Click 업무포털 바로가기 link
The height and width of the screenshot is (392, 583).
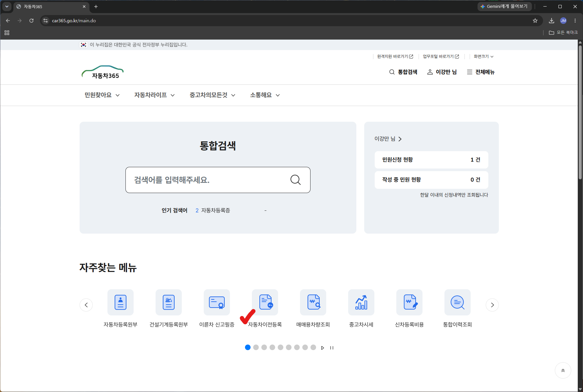[x=441, y=57]
